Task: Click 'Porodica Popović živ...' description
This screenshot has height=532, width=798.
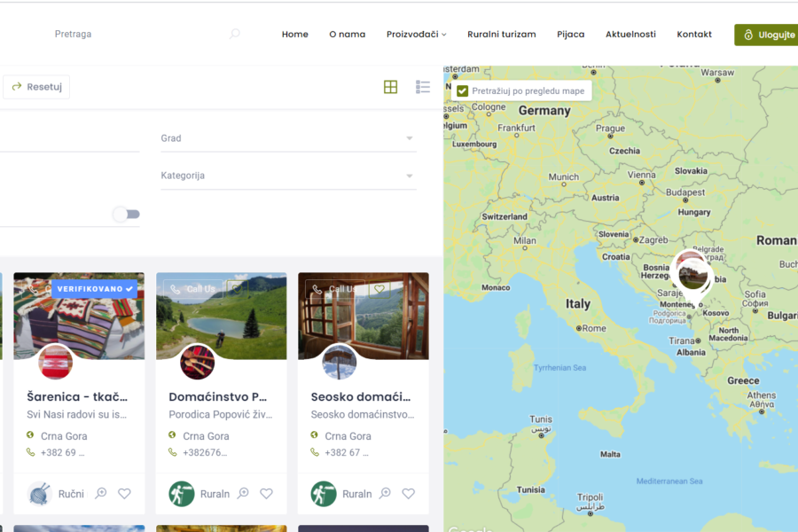Action: [x=221, y=414]
